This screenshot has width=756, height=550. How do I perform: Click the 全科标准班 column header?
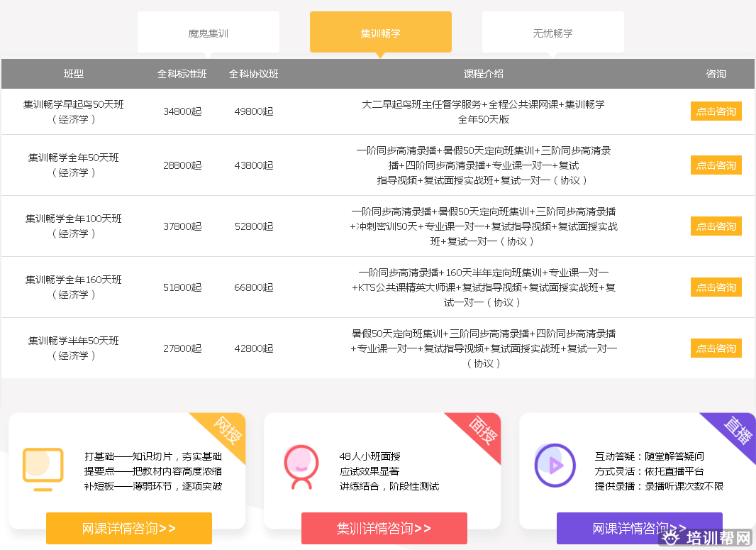point(182,74)
